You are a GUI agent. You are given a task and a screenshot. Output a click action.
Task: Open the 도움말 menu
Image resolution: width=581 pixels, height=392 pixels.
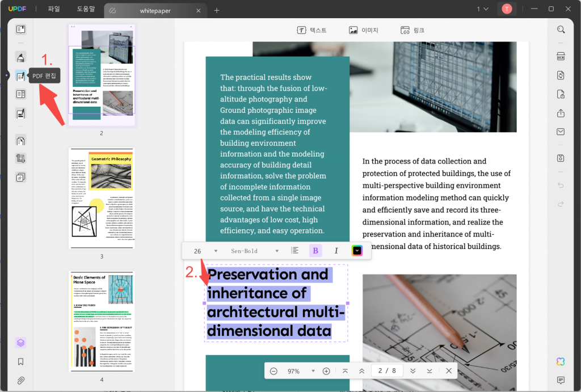[86, 9]
